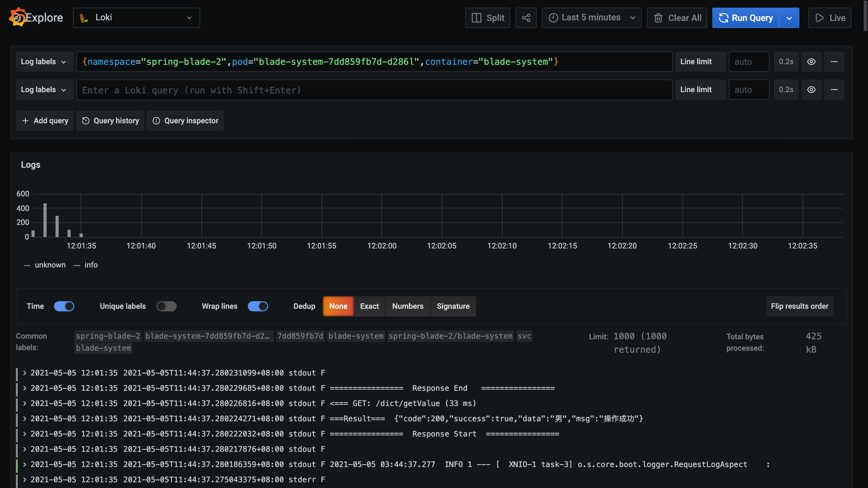Toggle eye visibility for first query
Image resolution: width=868 pixels, height=488 pixels.
pos(811,62)
